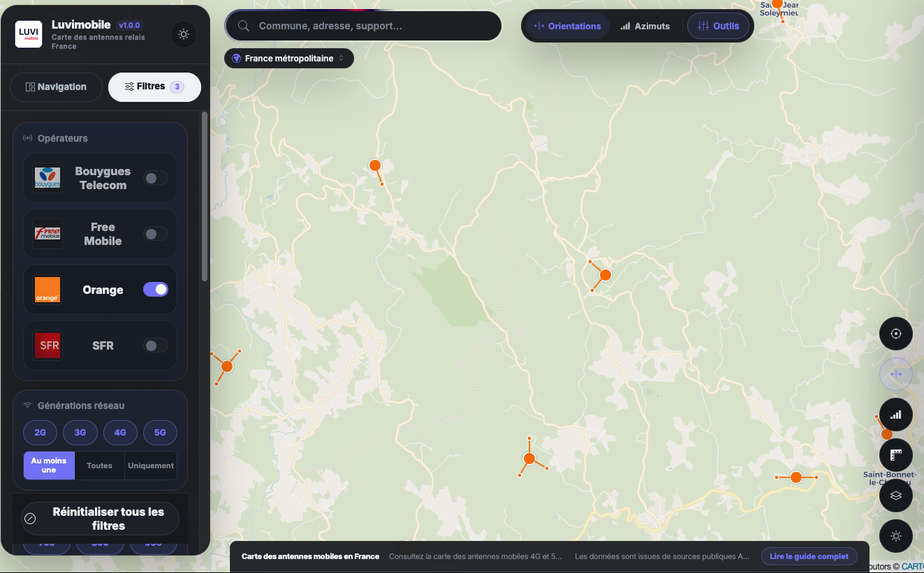Click the bottom sun brightness map button
This screenshot has width=924, height=573.
pyautogui.click(x=896, y=536)
